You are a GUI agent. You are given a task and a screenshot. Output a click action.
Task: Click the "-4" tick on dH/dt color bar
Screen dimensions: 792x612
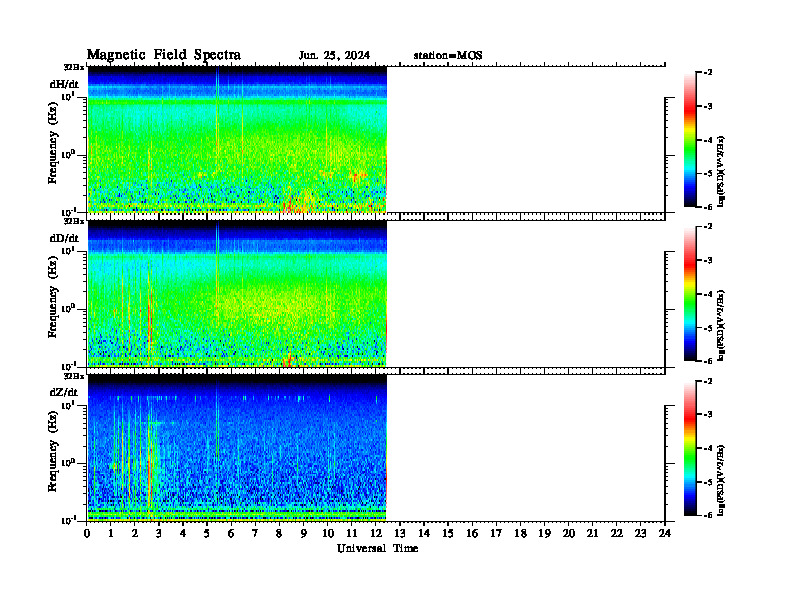coord(708,140)
